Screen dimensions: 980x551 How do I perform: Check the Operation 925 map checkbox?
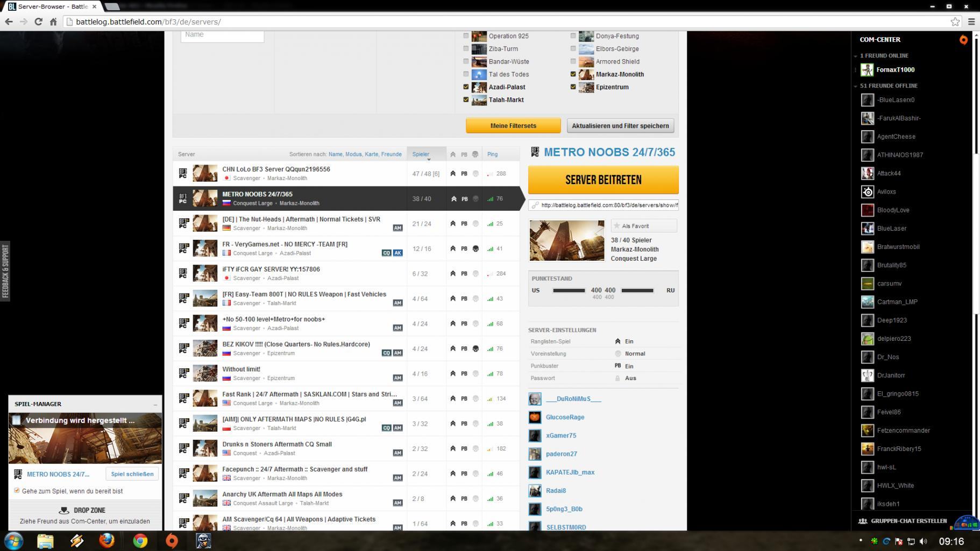tap(466, 36)
